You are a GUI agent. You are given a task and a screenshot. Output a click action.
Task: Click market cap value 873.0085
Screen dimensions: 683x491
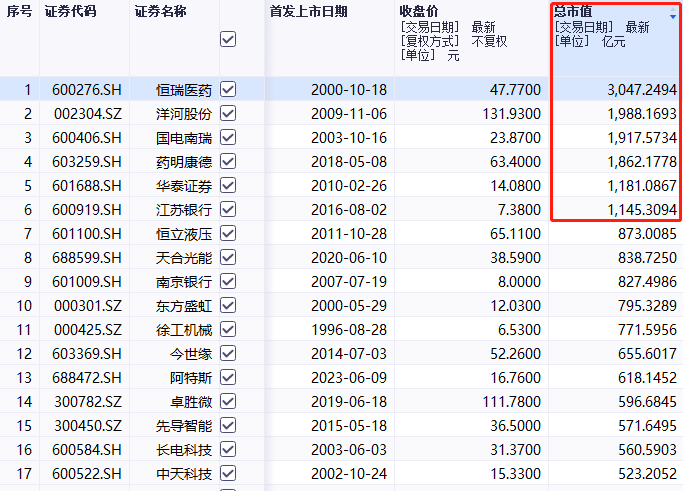(647, 234)
